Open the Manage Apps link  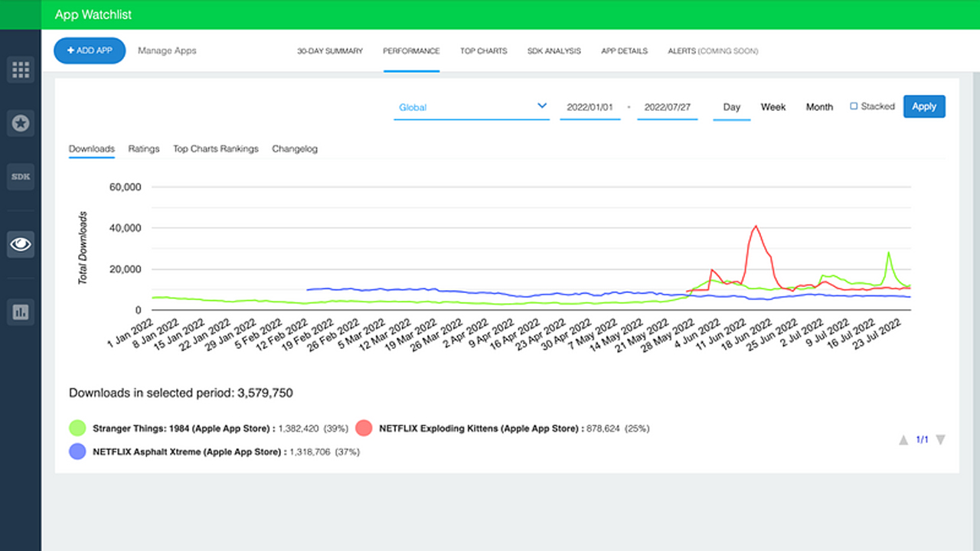click(x=167, y=51)
